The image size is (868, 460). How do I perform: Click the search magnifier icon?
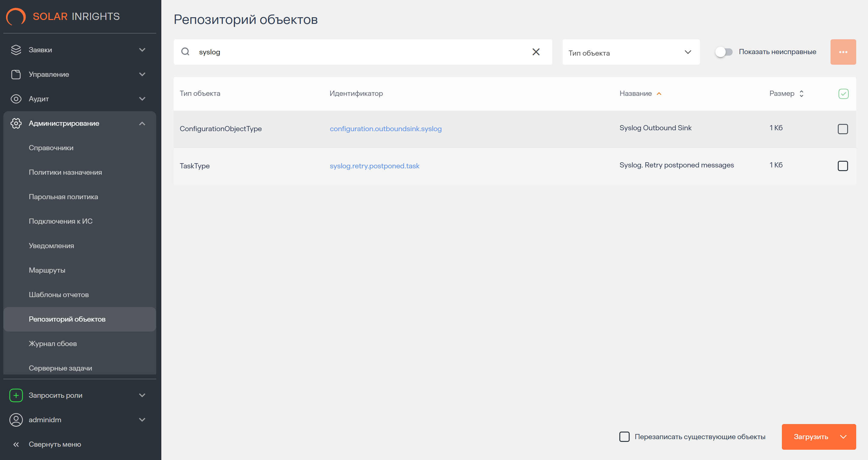pyautogui.click(x=185, y=52)
